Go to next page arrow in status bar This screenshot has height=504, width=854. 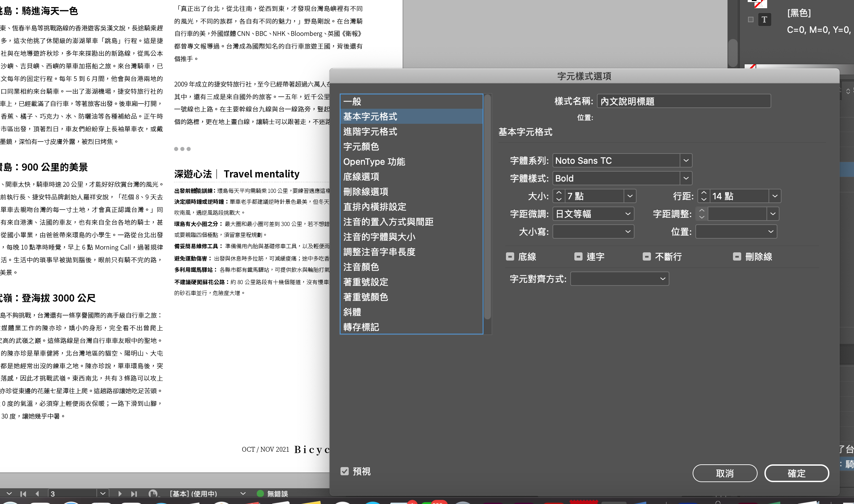pos(120,494)
